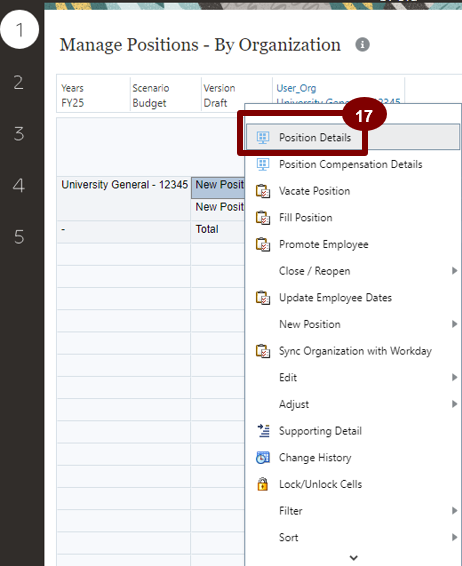Go to step 3 in sidebar

point(19,134)
